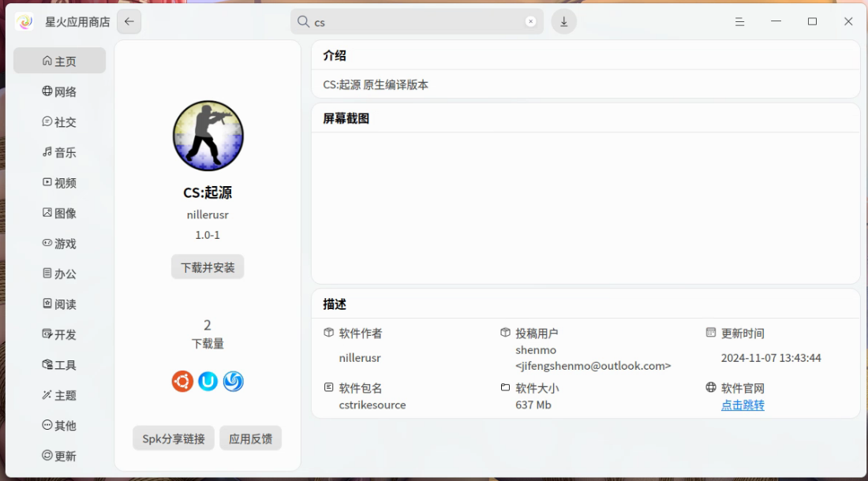Click the 软件官网 globe icon

(711, 387)
